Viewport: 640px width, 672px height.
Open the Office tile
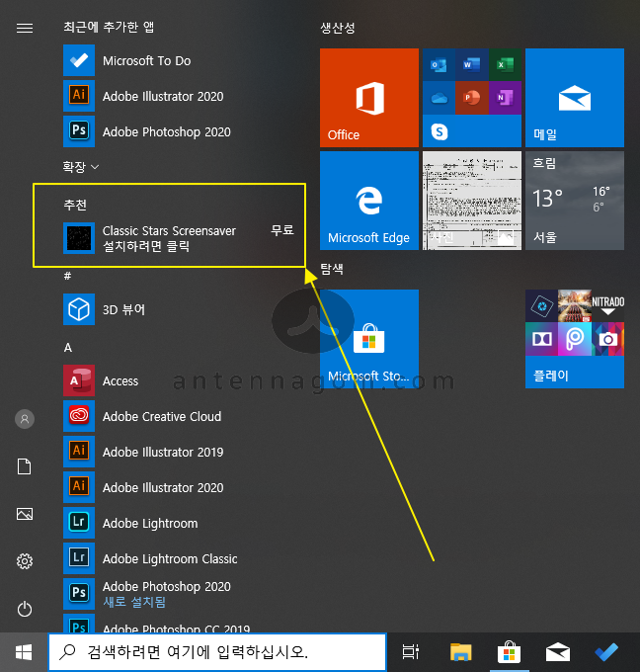point(369,98)
